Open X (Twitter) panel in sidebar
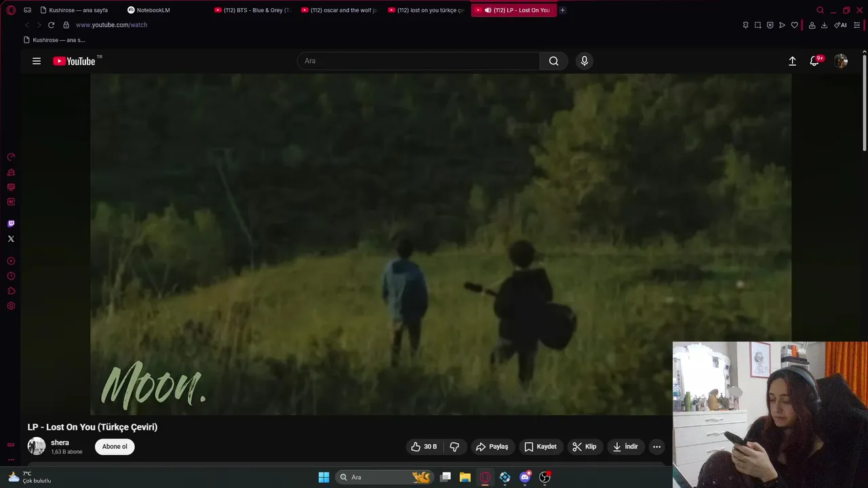868x488 pixels. point(11,239)
